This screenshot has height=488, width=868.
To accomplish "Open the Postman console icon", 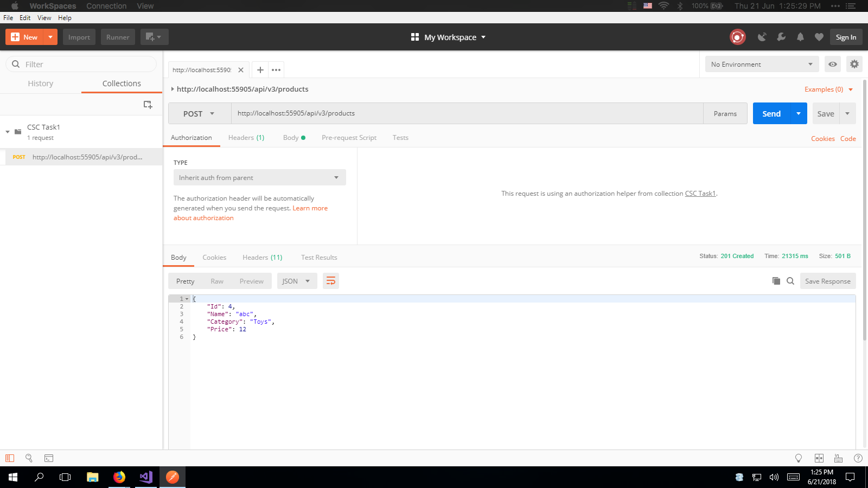I will pyautogui.click(x=49, y=458).
